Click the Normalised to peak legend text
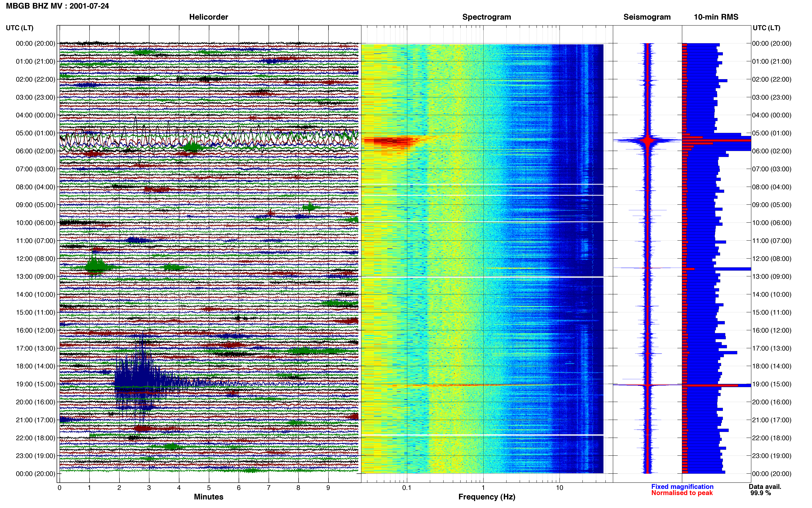 pos(682,493)
